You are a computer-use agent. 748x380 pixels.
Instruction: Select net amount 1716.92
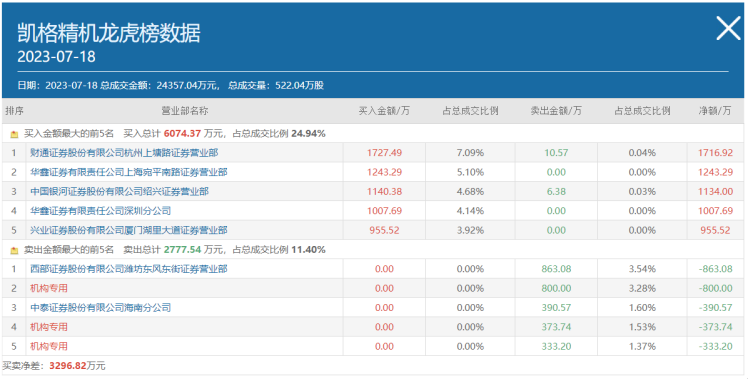(715, 153)
